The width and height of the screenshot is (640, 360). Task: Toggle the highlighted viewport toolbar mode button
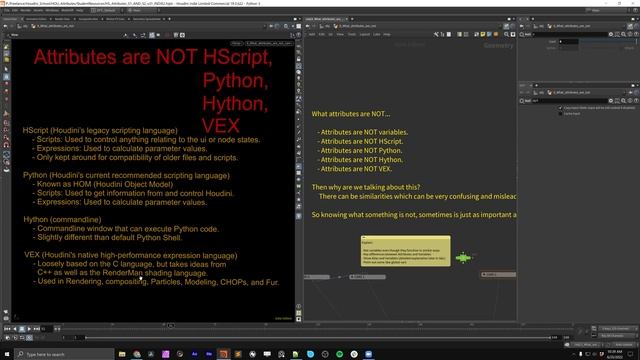152,35
